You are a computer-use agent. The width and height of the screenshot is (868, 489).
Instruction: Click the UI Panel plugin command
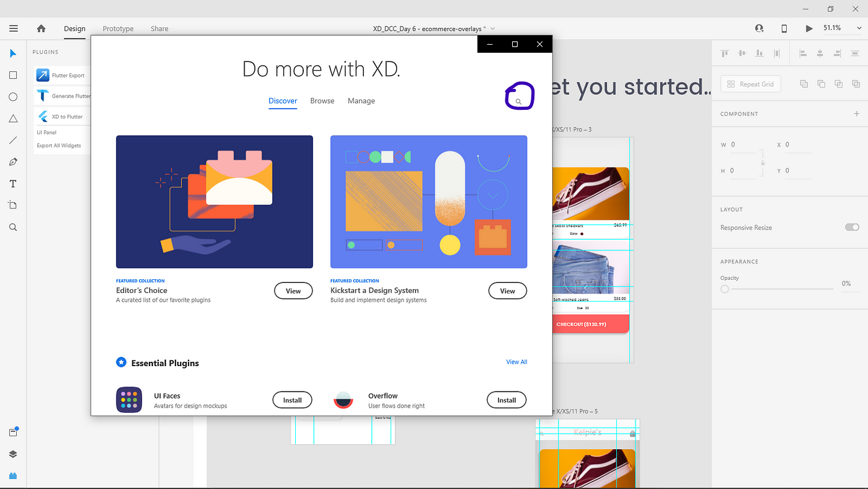46,132
